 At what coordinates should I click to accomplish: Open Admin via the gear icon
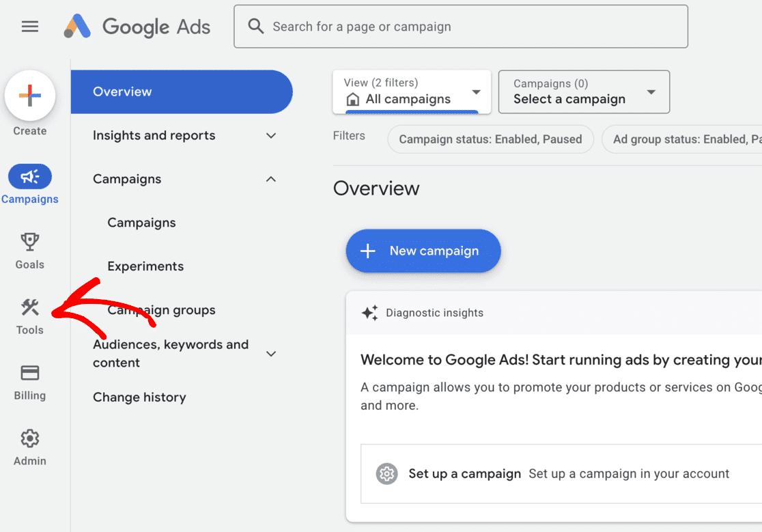coord(29,438)
